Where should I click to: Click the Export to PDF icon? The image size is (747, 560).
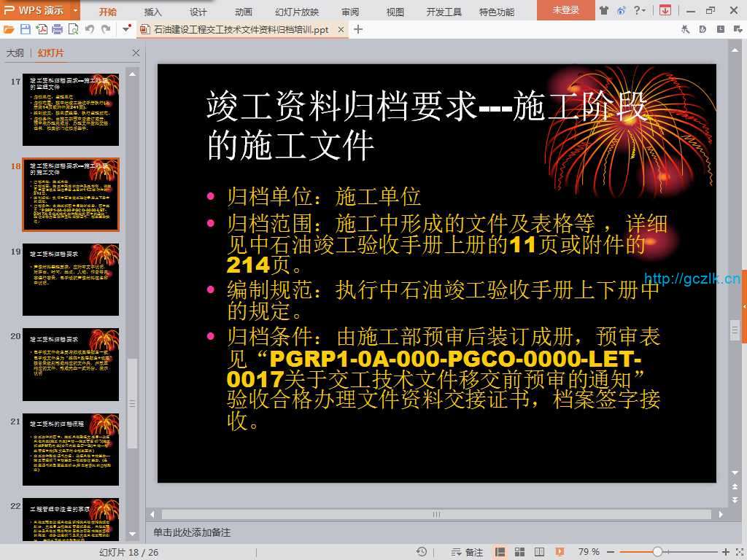click(x=42, y=29)
